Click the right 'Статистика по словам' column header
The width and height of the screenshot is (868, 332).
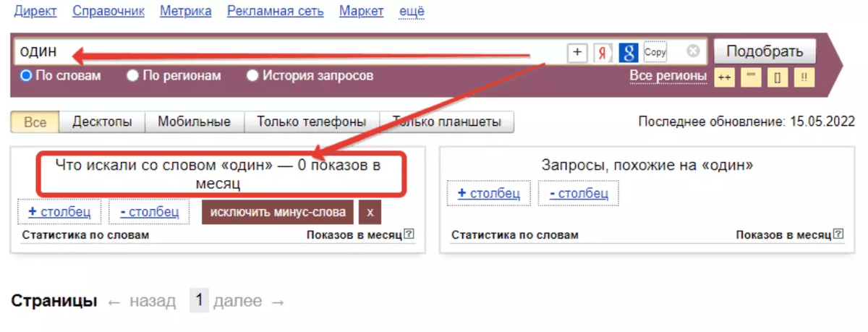(515, 235)
